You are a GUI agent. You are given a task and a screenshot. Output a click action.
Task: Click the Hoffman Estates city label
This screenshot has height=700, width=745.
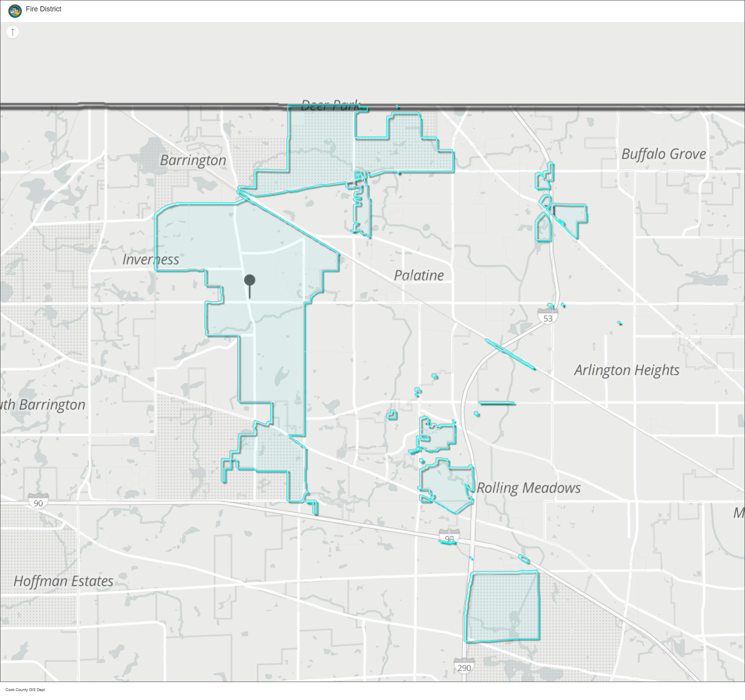point(63,581)
